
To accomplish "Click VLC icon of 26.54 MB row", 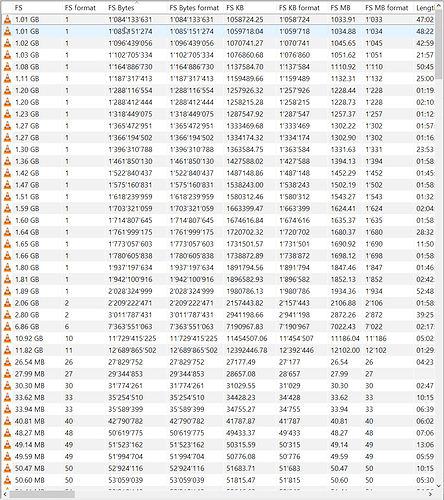I will pos(7,362).
